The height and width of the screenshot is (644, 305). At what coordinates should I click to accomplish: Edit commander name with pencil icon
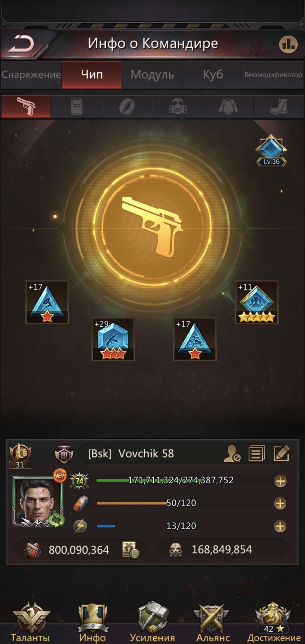pyautogui.click(x=281, y=453)
